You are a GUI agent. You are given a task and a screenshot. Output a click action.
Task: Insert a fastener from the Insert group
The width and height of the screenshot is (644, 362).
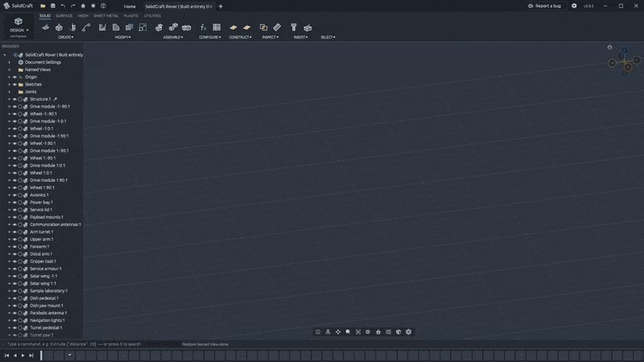coord(294,27)
